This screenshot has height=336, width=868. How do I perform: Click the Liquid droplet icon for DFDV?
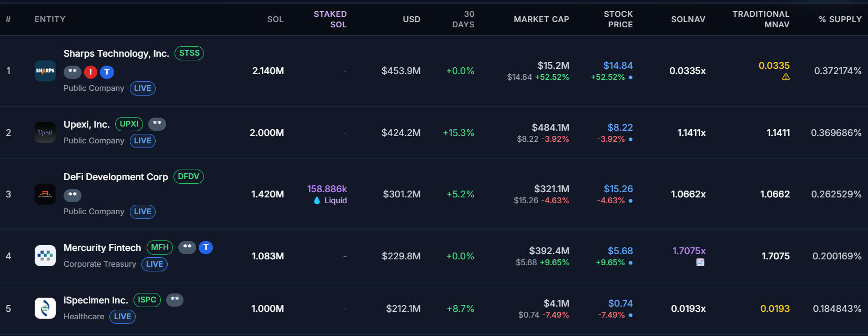click(x=317, y=201)
